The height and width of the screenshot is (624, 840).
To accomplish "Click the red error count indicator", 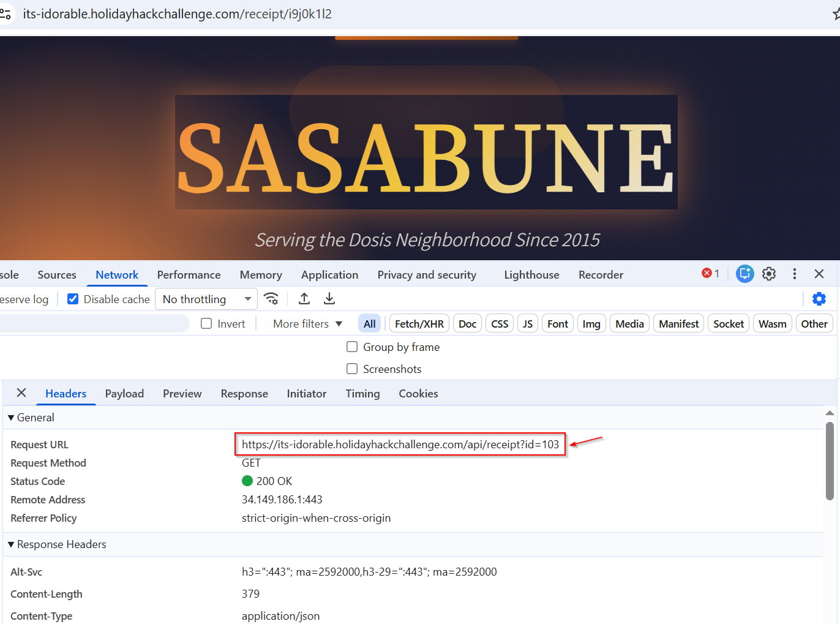I will [710, 274].
